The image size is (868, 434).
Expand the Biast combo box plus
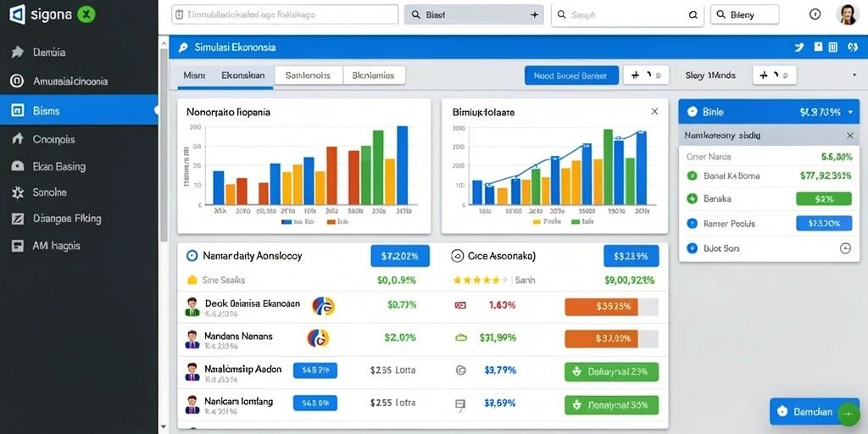coord(534,15)
